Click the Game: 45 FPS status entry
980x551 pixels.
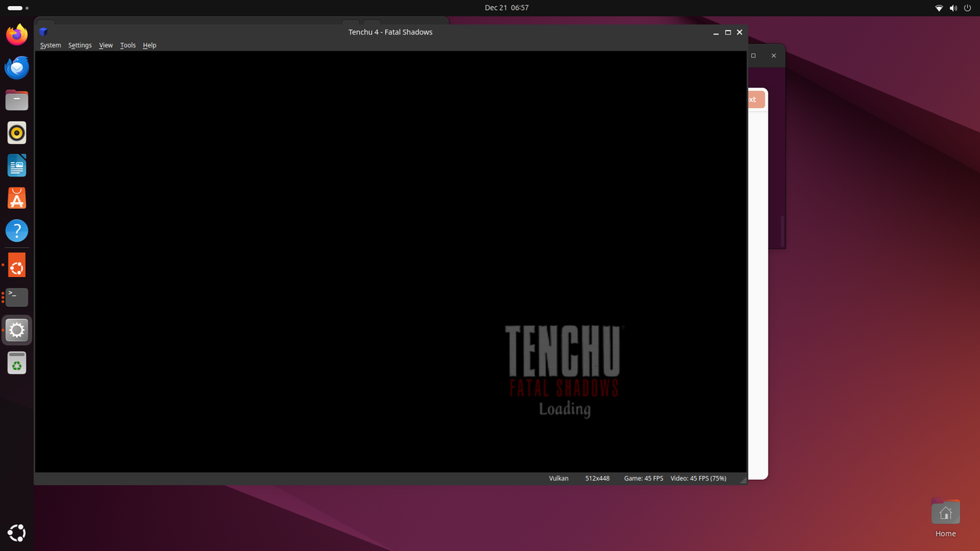[644, 478]
